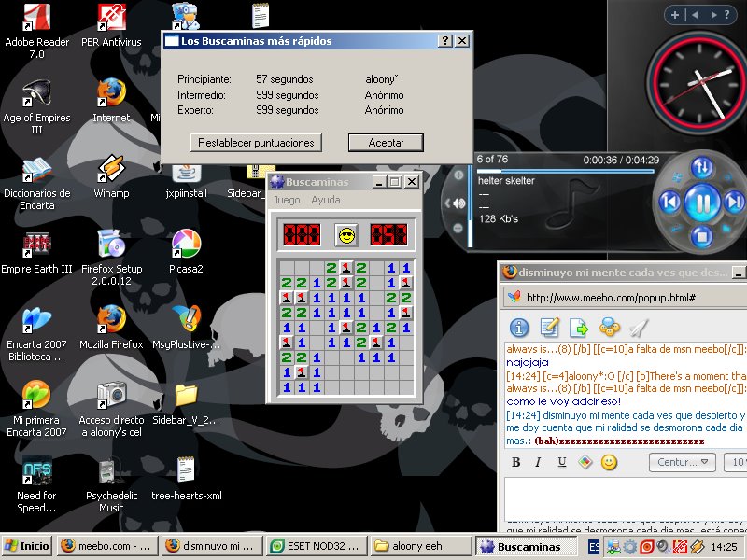The height and width of the screenshot is (560, 747).
Task: Expand the Centur... font dropdown in meebo
Action: (683, 462)
